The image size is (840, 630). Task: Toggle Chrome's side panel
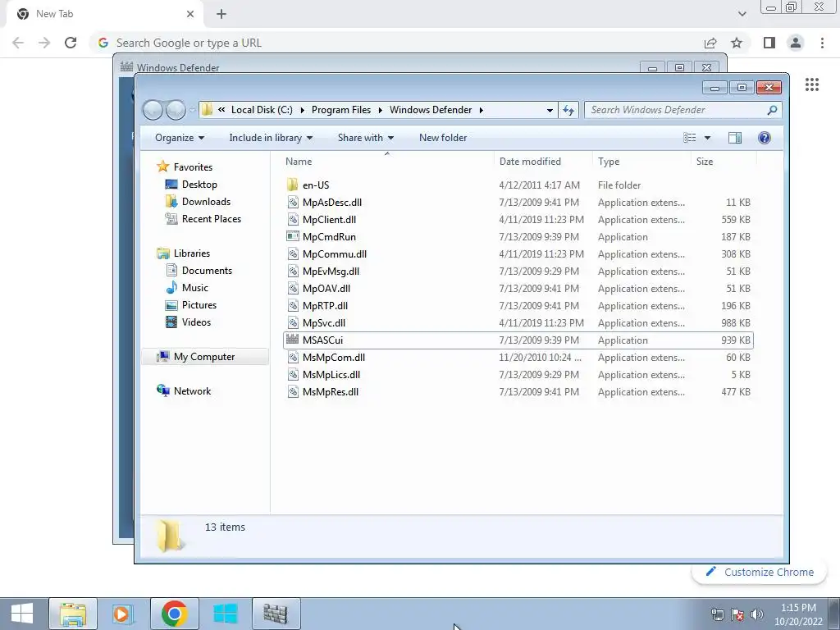point(769,43)
